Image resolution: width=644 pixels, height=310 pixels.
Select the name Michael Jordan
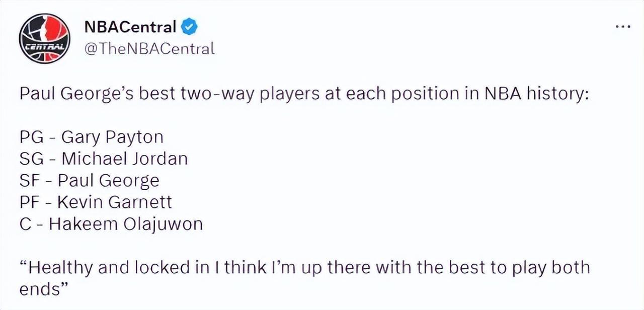[124, 159]
